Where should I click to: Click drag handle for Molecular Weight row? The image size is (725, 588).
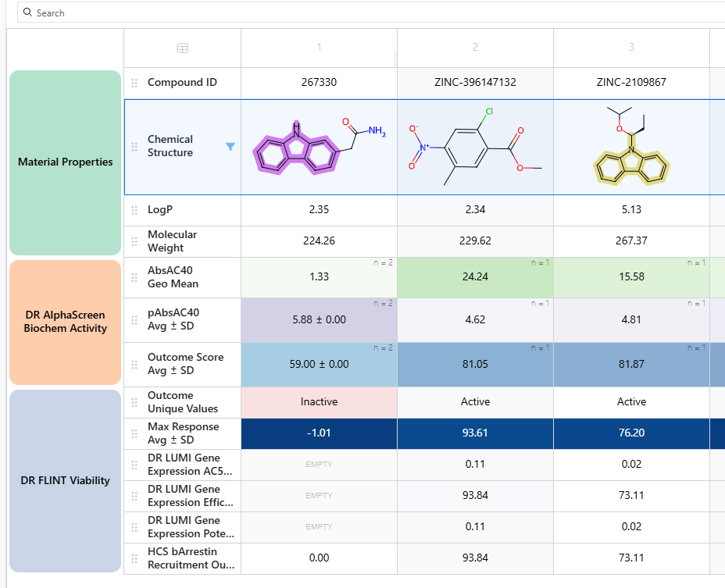[134, 242]
